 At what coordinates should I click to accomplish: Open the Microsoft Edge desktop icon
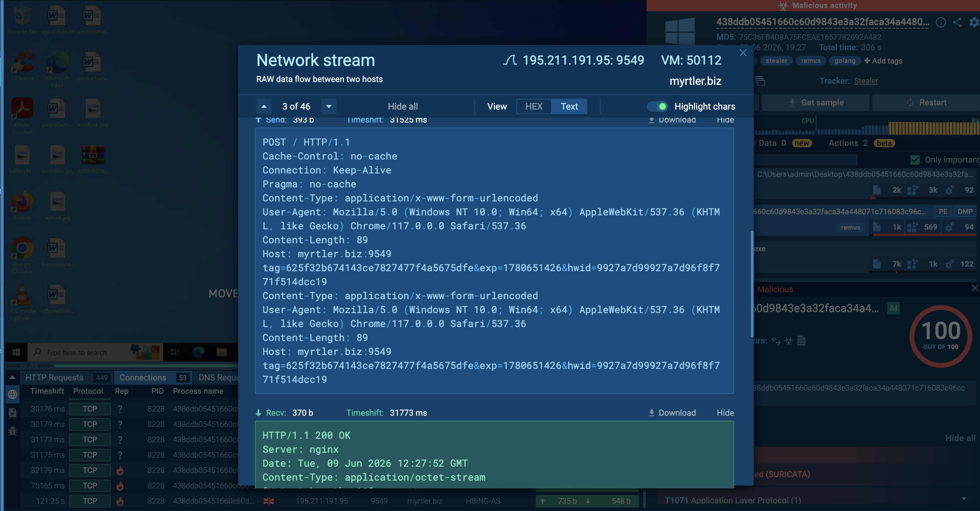coord(58,70)
